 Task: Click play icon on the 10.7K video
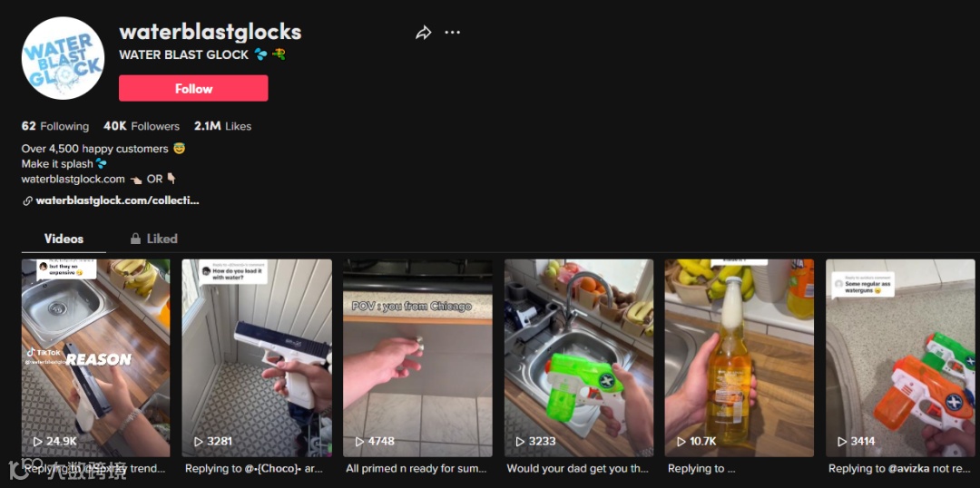tap(681, 441)
